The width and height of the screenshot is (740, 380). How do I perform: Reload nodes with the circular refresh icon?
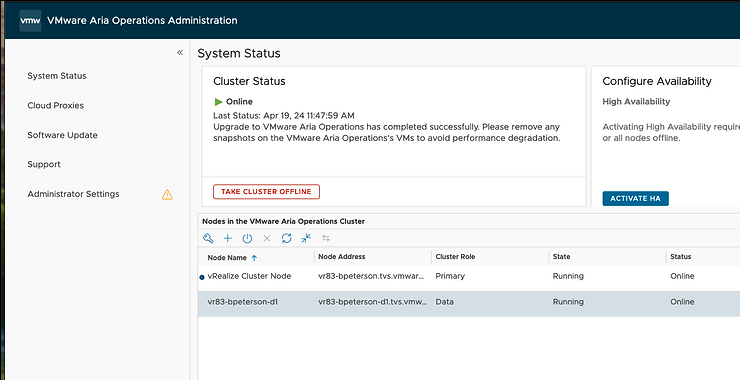coord(286,238)
